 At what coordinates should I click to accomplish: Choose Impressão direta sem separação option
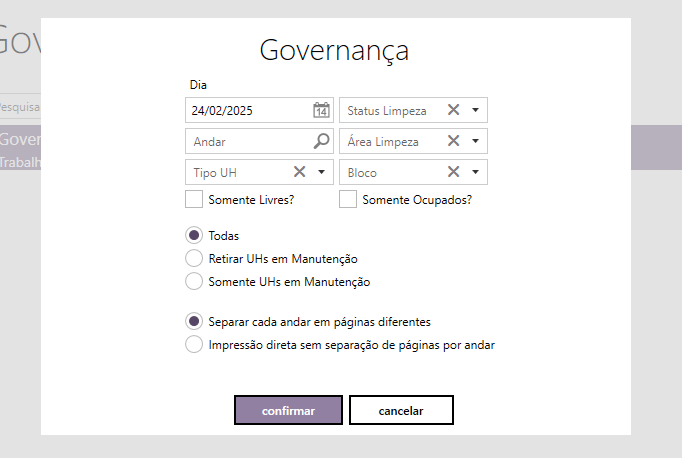194,345
